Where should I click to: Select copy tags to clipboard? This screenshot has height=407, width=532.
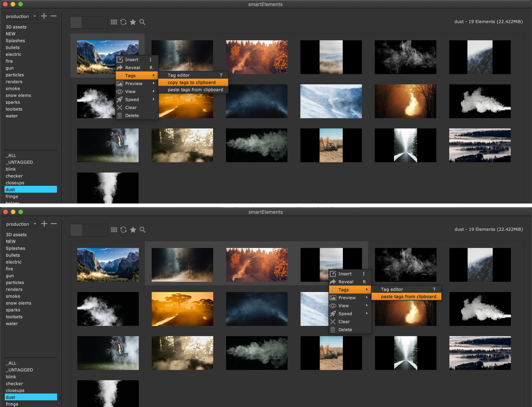pyautogui.click(x=191, y=82)
